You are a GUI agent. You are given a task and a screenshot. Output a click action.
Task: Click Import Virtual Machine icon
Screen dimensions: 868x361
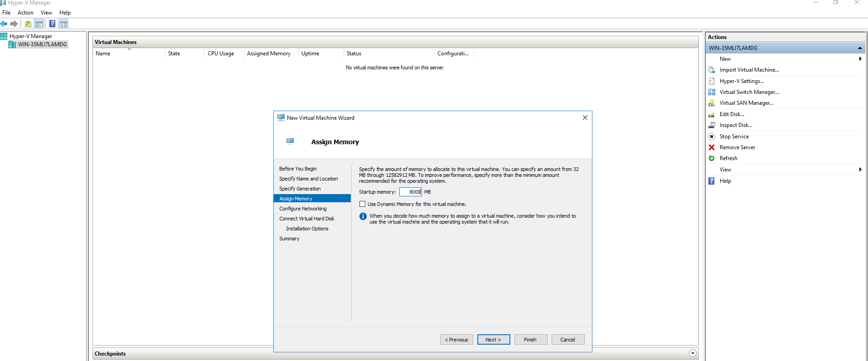712,70
